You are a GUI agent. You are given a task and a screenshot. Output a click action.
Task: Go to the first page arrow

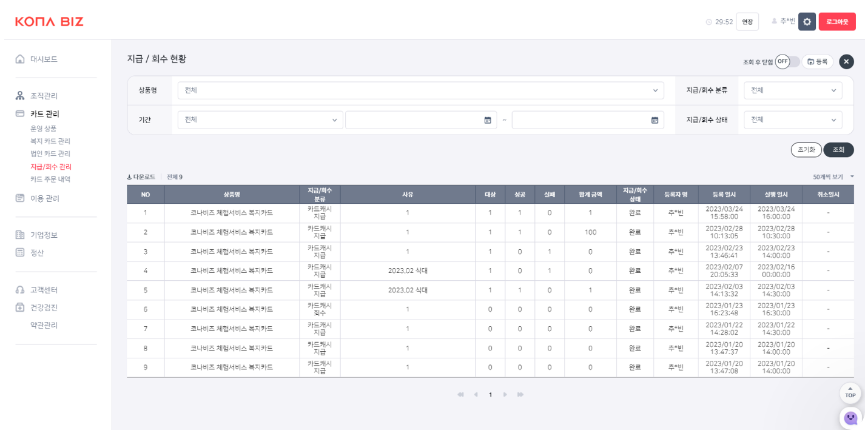coord(460,395)
